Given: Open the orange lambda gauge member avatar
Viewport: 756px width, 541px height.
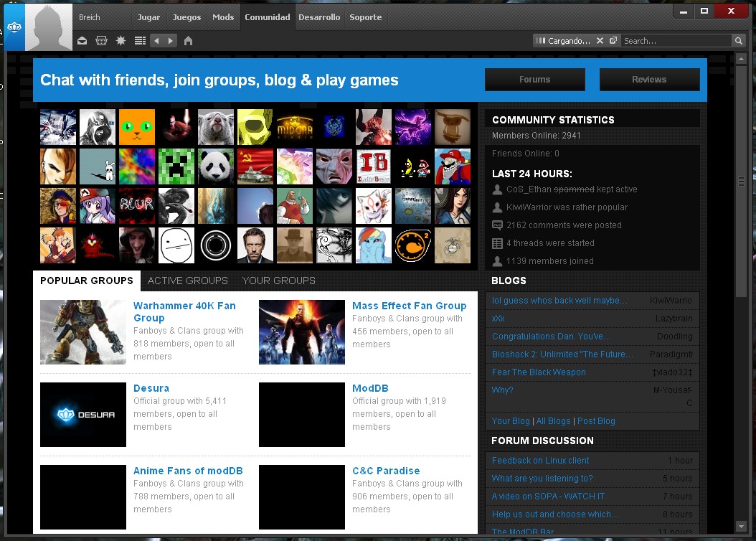Looking at the screenshot, I should [x=412, y=245].
